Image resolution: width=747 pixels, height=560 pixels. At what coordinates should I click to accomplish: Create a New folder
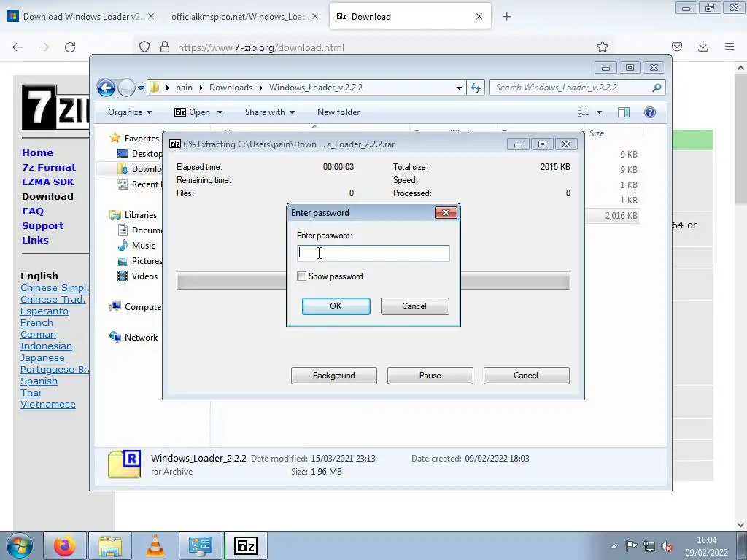pos(338,112)
